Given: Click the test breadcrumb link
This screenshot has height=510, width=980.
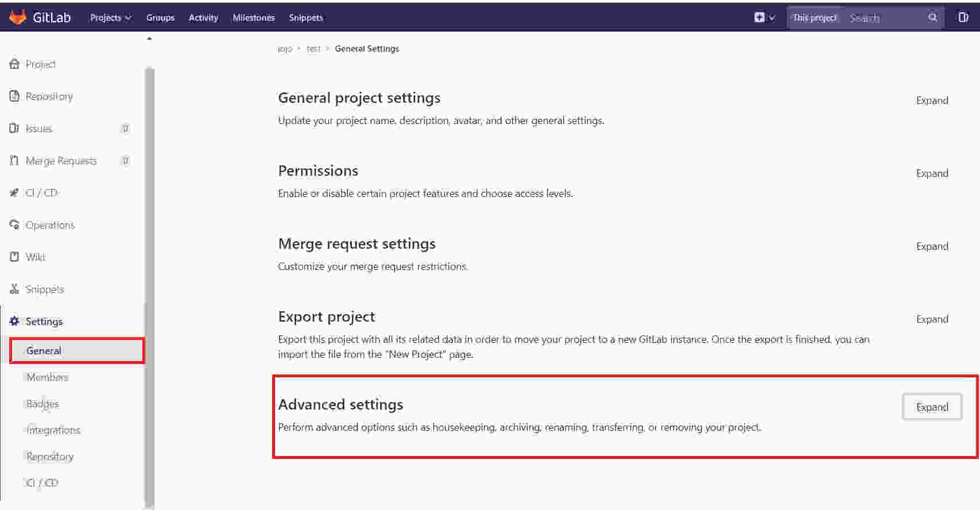Looking at the screenshot, I should tap(313, 49).
